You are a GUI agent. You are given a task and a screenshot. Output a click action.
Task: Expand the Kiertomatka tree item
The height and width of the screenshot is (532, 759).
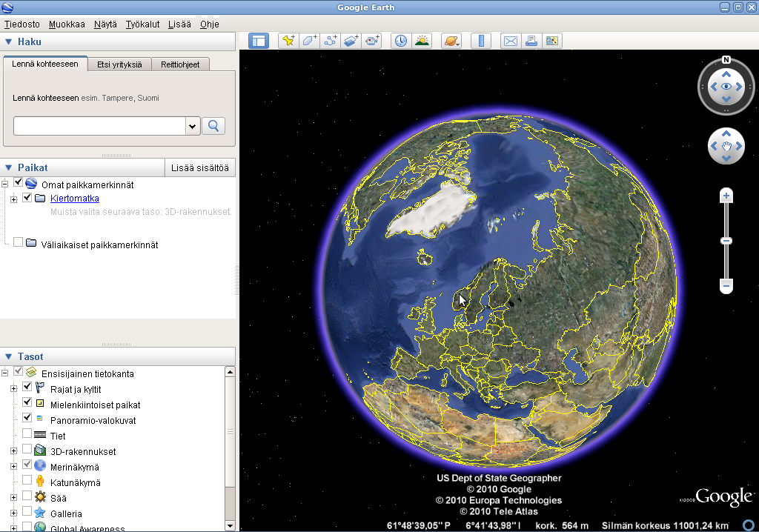(x=13, y=199)
